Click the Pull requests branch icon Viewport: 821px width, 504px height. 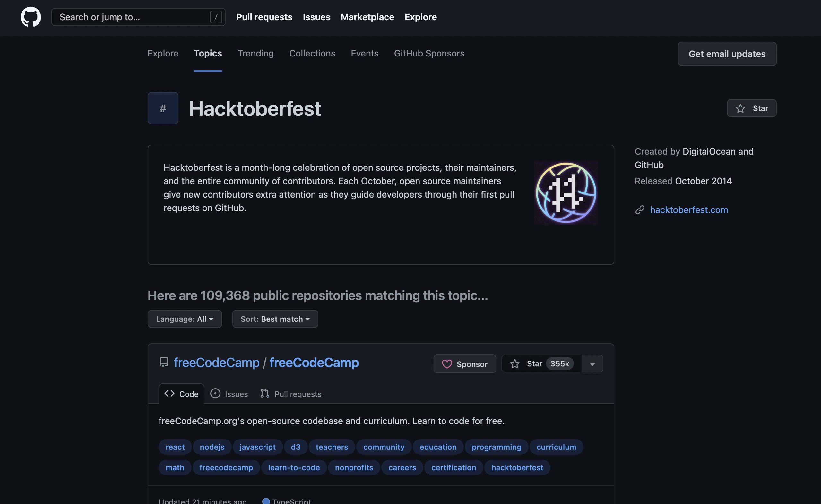pyautogui.click(x=265, y=394)
